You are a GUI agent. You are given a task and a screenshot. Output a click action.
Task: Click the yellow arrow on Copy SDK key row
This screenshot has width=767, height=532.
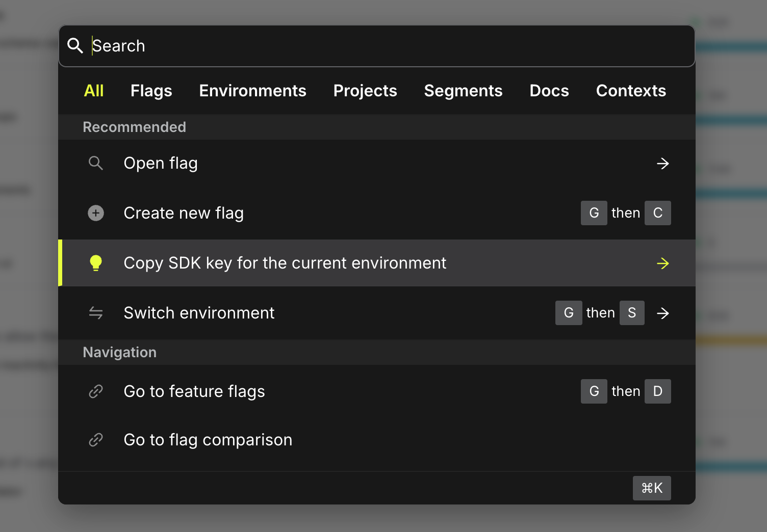662,263
